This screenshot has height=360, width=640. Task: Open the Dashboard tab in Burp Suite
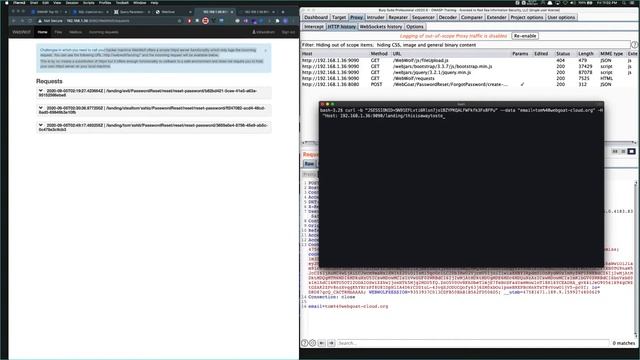pos(316,18)
